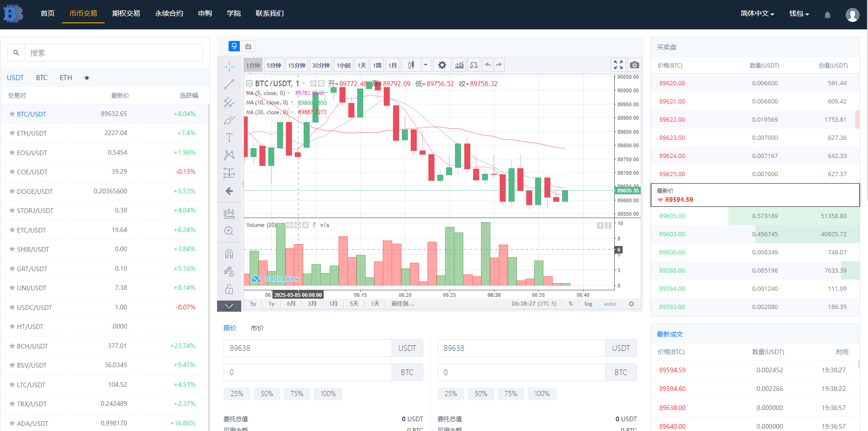Image resolution: width=868 pixels, height=431 pixels.
Task: Click the 搜索 search input field
Action: coord(114,53)
